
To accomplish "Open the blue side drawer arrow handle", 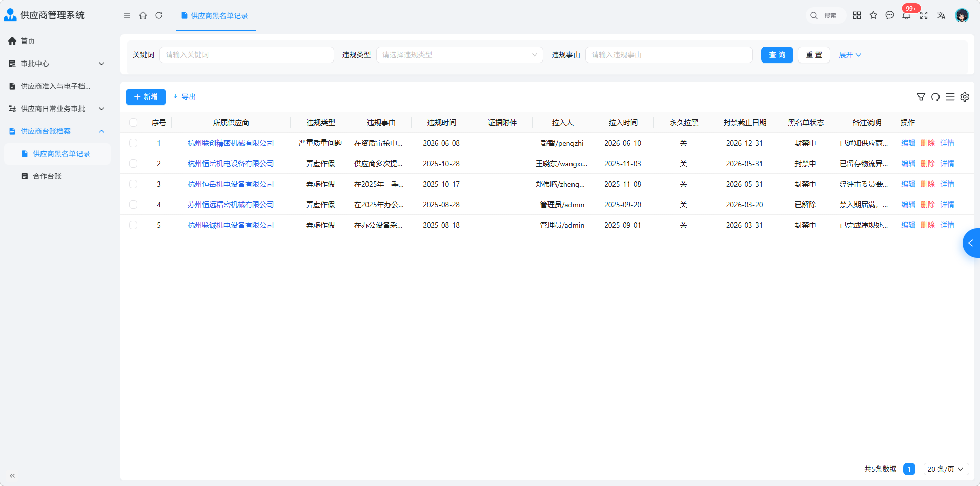I will pos(971,243).
